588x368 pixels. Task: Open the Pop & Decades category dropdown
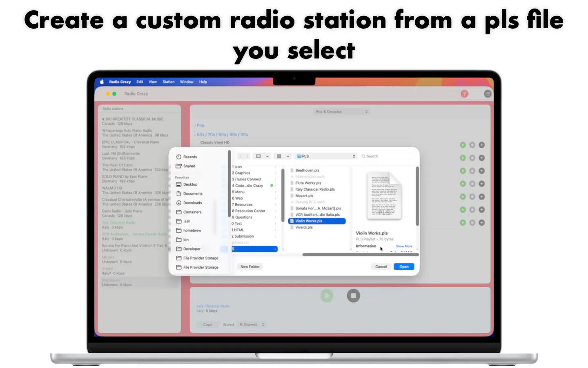coord(341,112)
